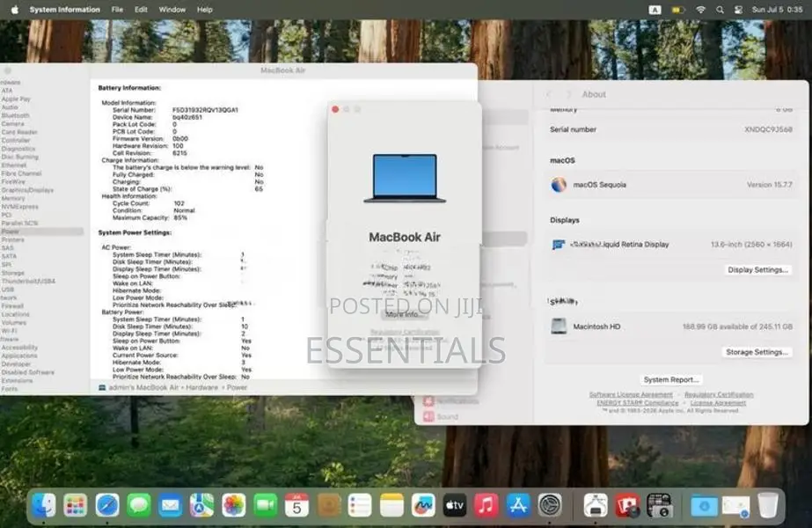The width and height of the screenshot is (812, 528).
Task: Open Regulatory Certification link in About pane
Action: tap(719, 395)
